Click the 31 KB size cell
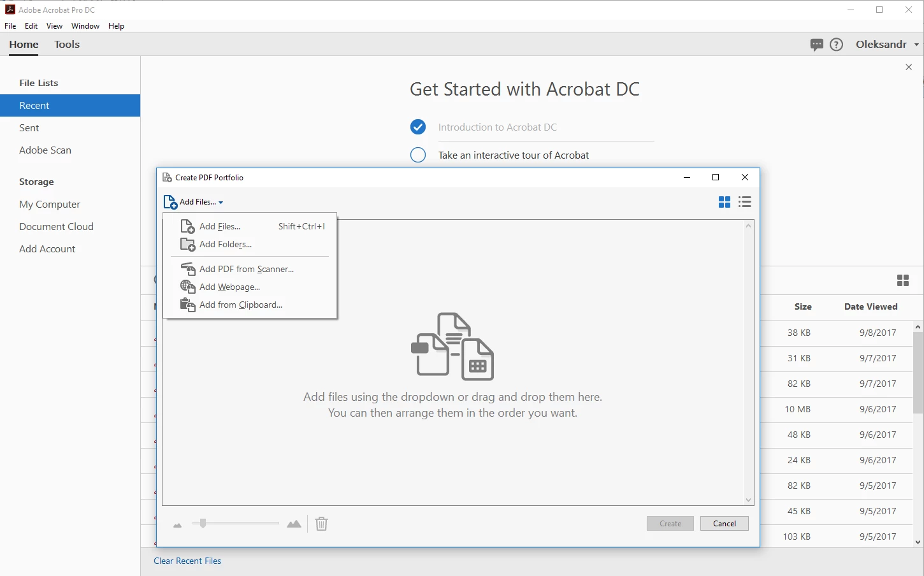 [x=799, y=358]
